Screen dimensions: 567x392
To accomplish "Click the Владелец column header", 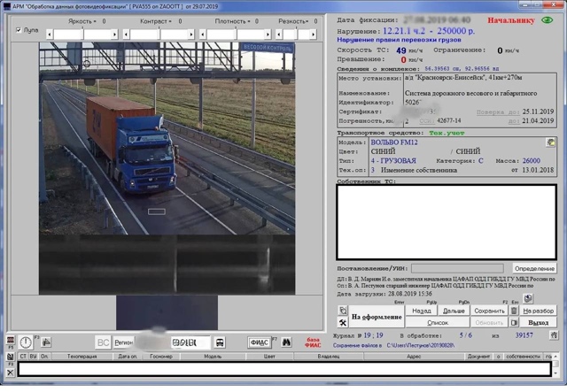I will click(329, 357).
